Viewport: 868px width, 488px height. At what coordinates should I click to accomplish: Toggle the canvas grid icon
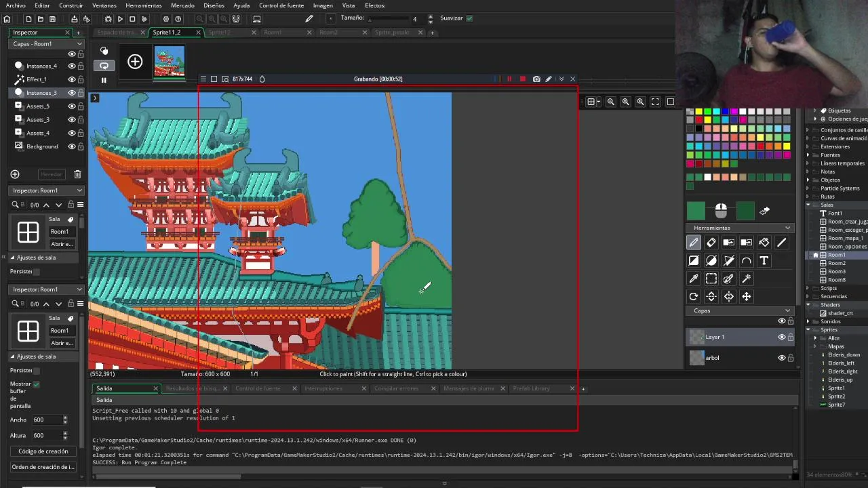(591, 102)
